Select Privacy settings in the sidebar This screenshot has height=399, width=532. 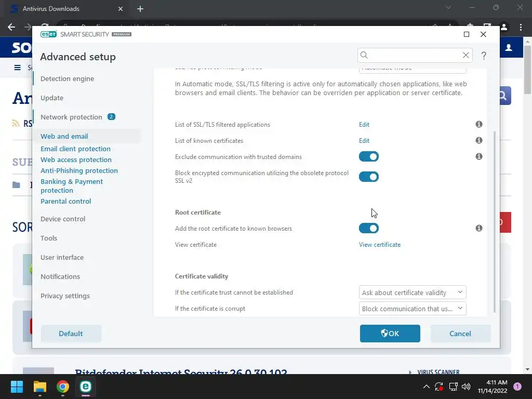pyautogui.click(x=65, y=296)
